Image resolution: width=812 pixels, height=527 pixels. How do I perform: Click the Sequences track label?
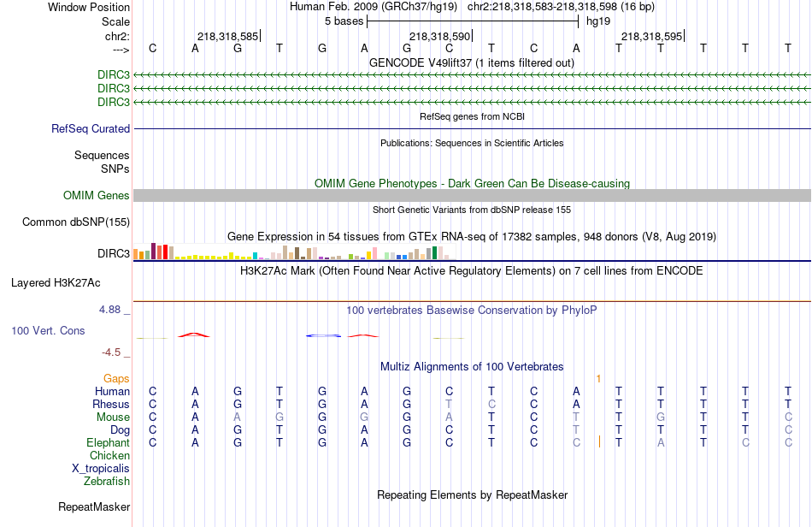(x=102, y=155)
